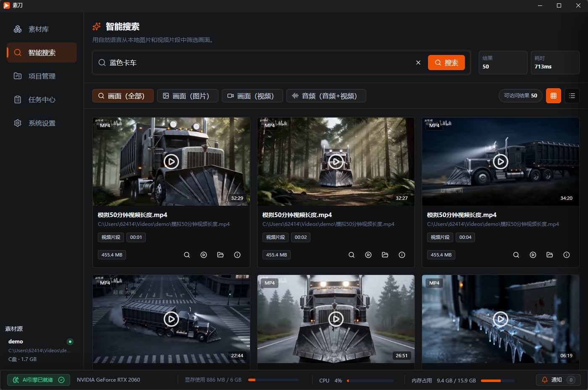Click the 视频片段 tag on 00:04 card
588x390 pixels.
tap(440, 237)
